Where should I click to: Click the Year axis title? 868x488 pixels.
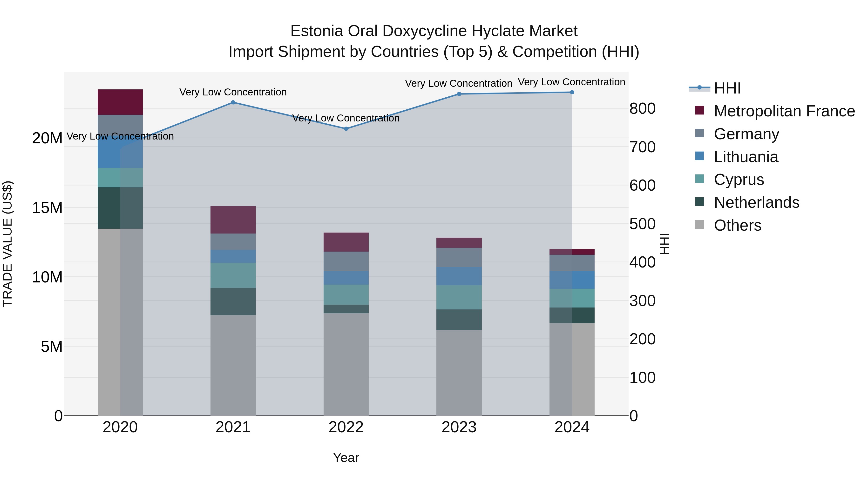point(346,458)
